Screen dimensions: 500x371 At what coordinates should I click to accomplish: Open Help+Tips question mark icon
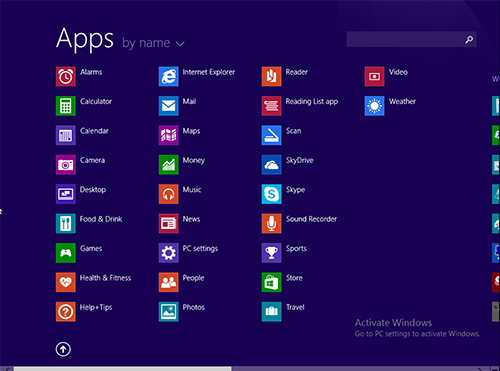coord(65,311)
